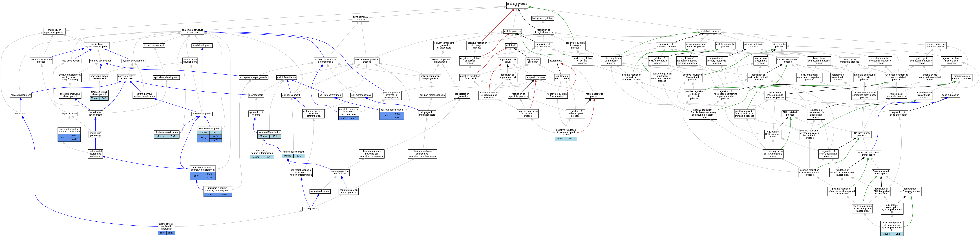Select 'anatomical structure morphogenesis' node

325,61
